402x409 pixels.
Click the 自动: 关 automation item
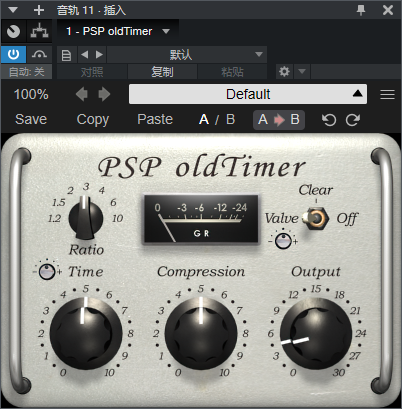tap(26, 72)
